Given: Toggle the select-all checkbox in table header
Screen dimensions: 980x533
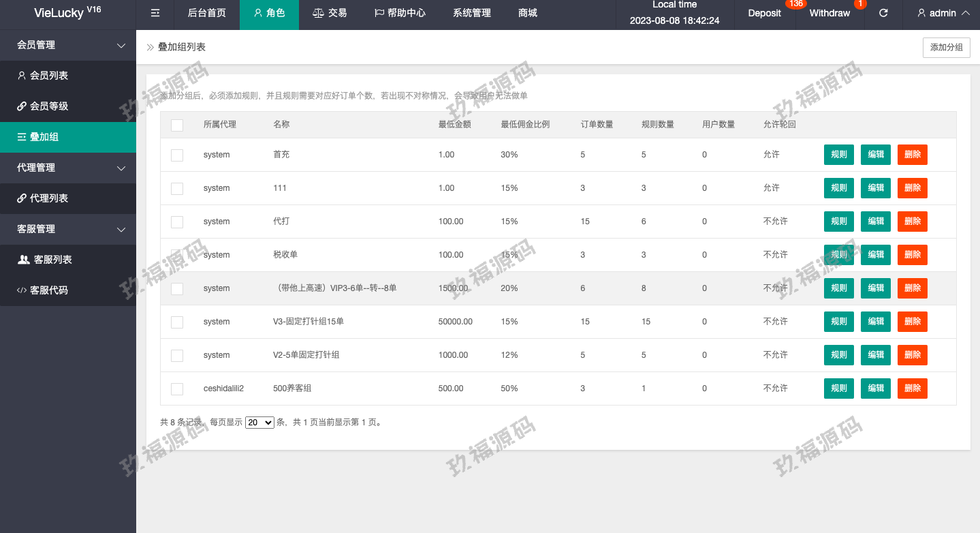Looking at the screenshot, I should 177,125.
